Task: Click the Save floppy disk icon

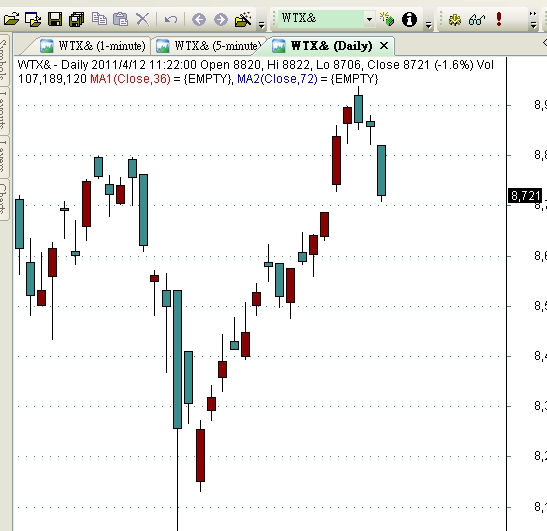Action: [55, 19]
